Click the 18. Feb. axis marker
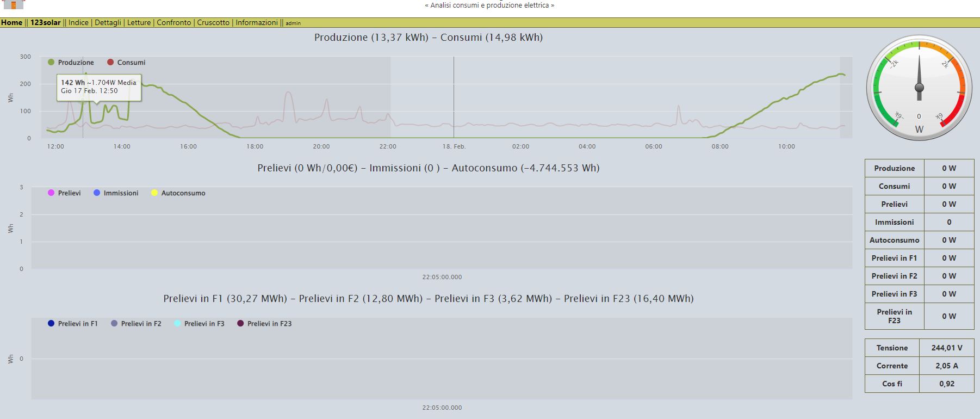 tap(454, 146)
